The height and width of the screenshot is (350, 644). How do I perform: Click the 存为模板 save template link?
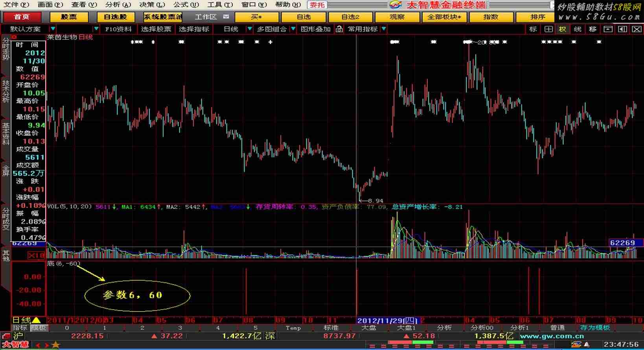click(595, 328)
